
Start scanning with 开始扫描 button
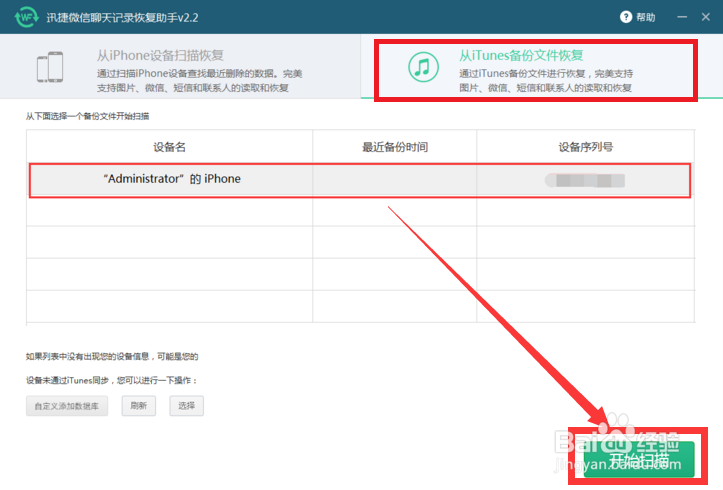pyautogui.click(x=639, y=460)
